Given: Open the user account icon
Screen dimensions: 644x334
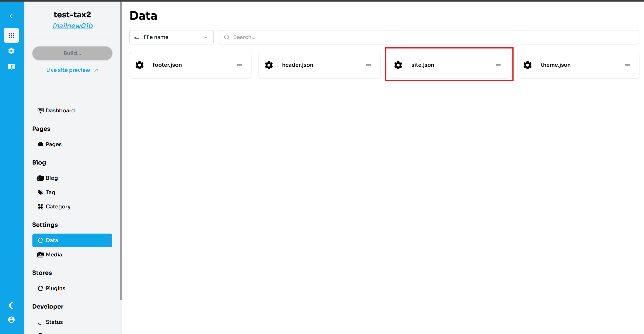Looking at the screenshot, I should [x=11, y=320].
